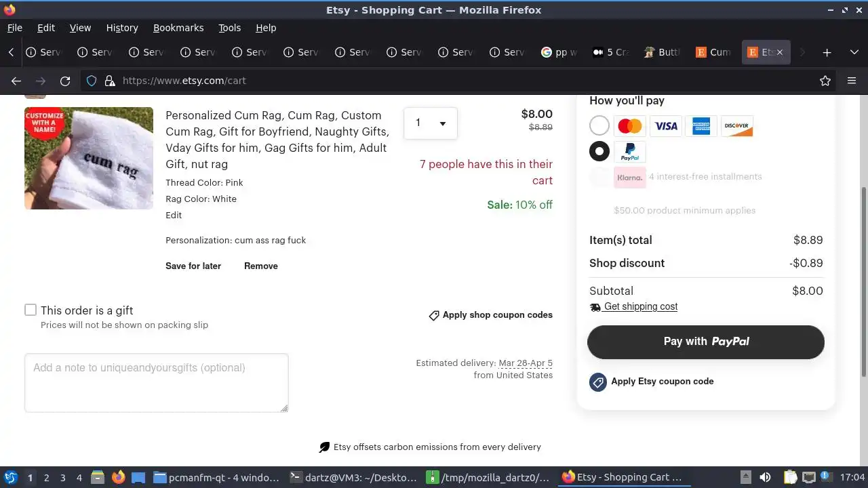Screen dimensions: 868x488
Task: Click the Pay with PayPal button
Action: (706, 342)
